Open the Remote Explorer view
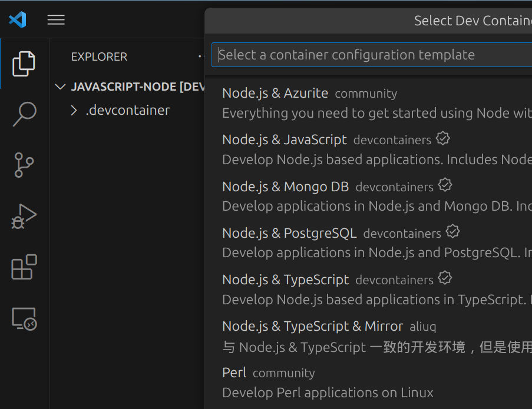532x409 pixels. coord(24,319)
